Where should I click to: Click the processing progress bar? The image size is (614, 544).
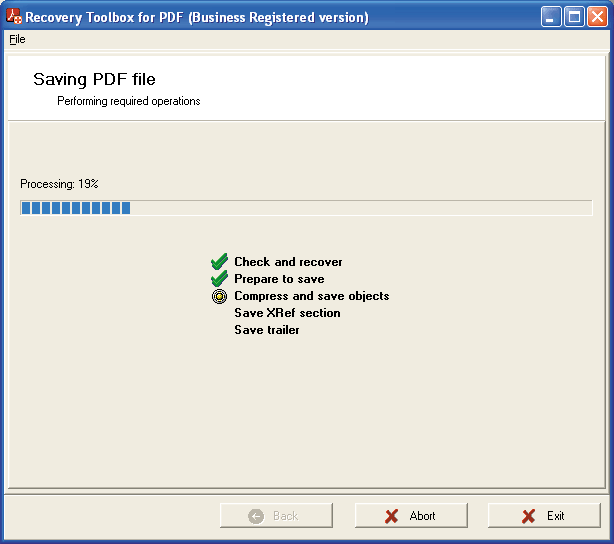click(306, 208)
